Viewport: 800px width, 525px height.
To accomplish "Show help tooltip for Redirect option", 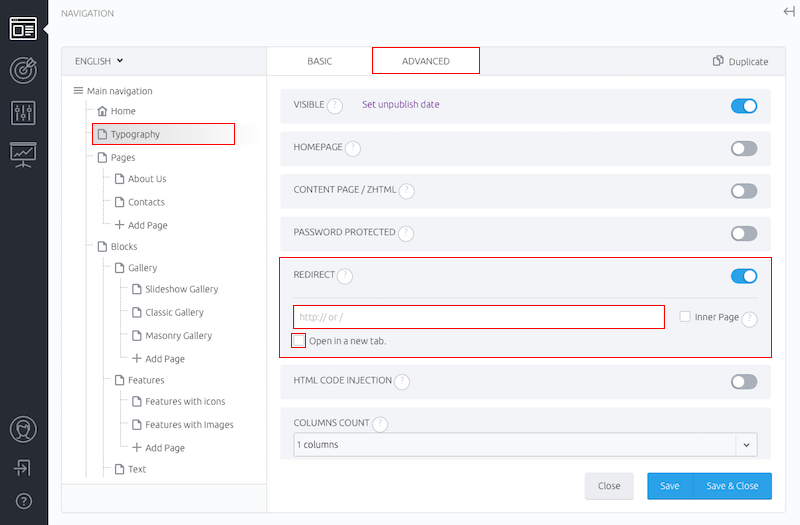I will pos(345,276).
